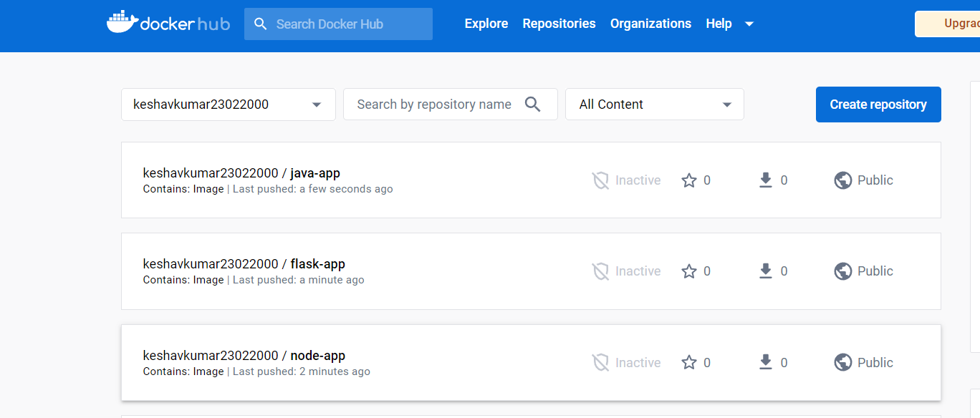Click 'Contains: Image' text under flask-app
This screenshot has height=418, width=980.
pos(183,280)
